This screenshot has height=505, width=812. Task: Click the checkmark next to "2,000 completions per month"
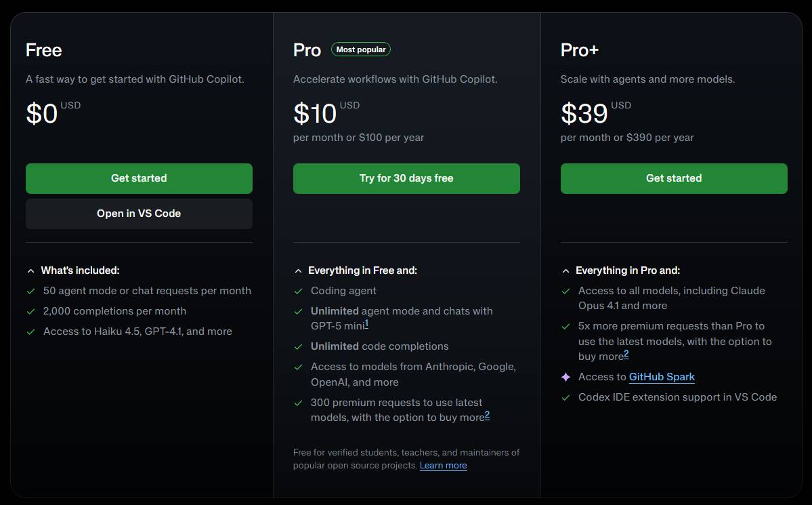[31, 311]
